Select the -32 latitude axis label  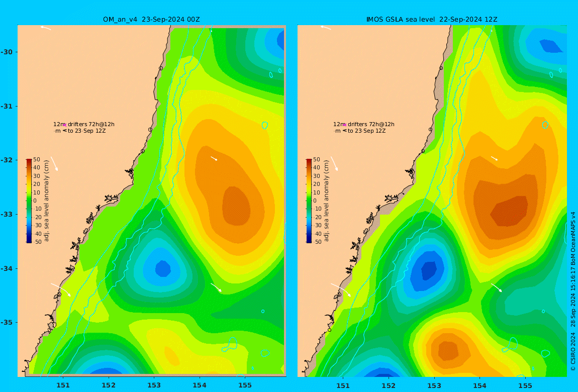6,160
